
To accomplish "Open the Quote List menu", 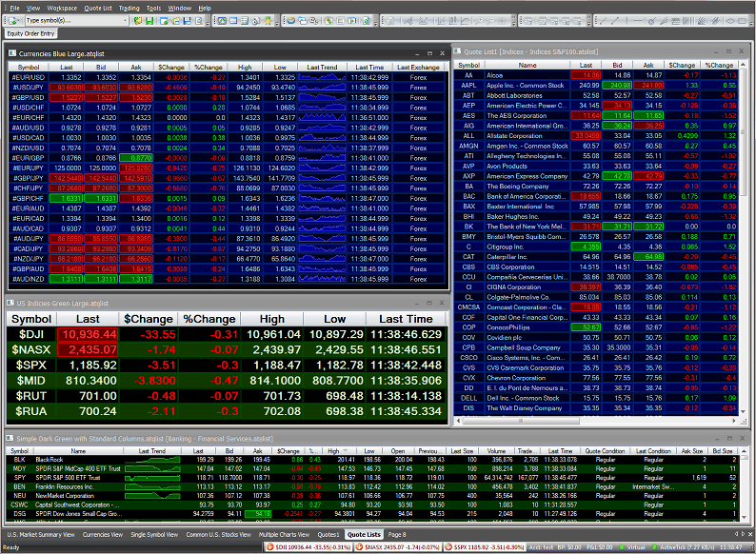I will [98, 9].
